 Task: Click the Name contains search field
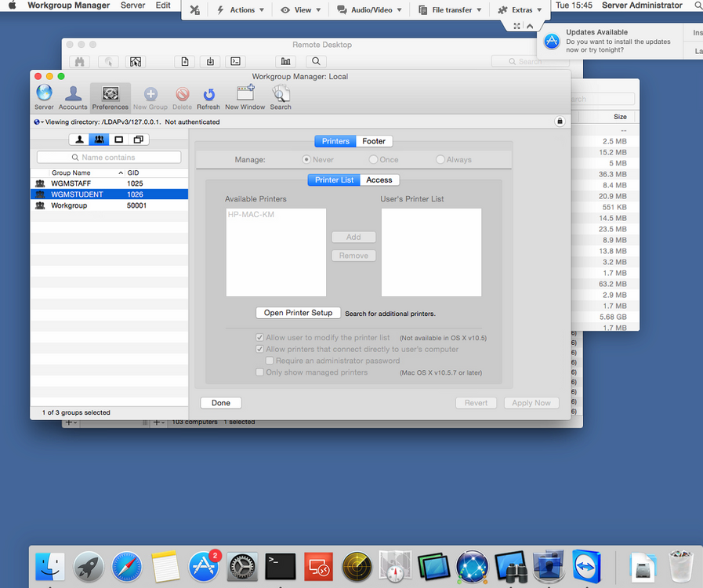(109, 158)
